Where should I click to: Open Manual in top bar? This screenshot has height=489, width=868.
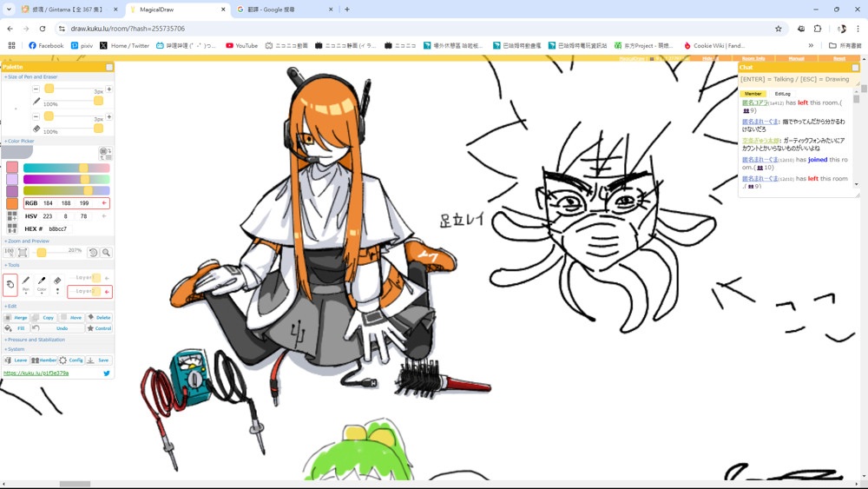796,58
